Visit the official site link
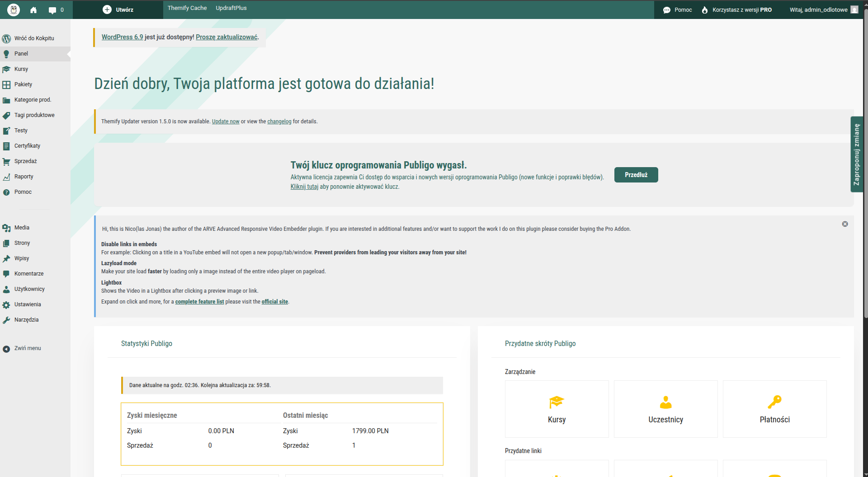Image resolution: width=868 pixels, height=477 pixels. click(275, 302)
